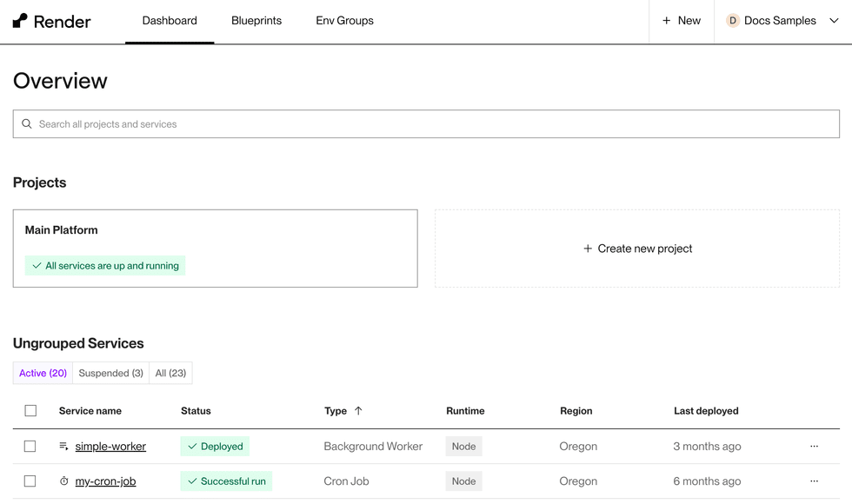Check the my-cron-job row checkbox
The image size is (852, 504).
coord(30,481)
